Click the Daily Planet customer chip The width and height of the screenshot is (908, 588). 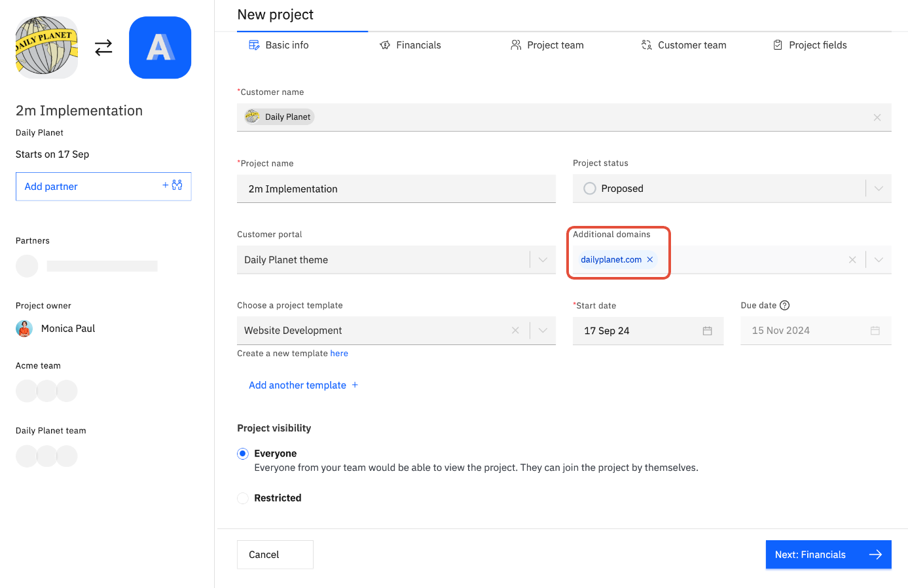(280, 117)
